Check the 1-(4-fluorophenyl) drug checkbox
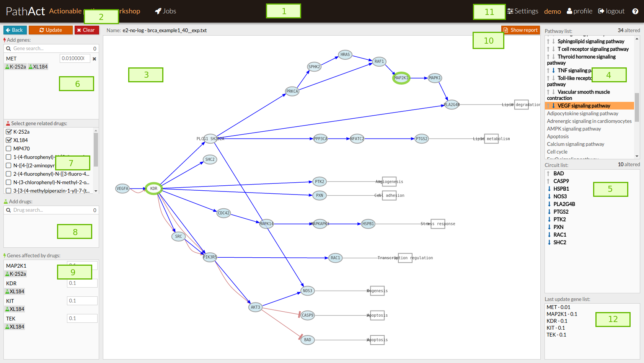Viewport: 644px width, 363px height. point(9,157)
